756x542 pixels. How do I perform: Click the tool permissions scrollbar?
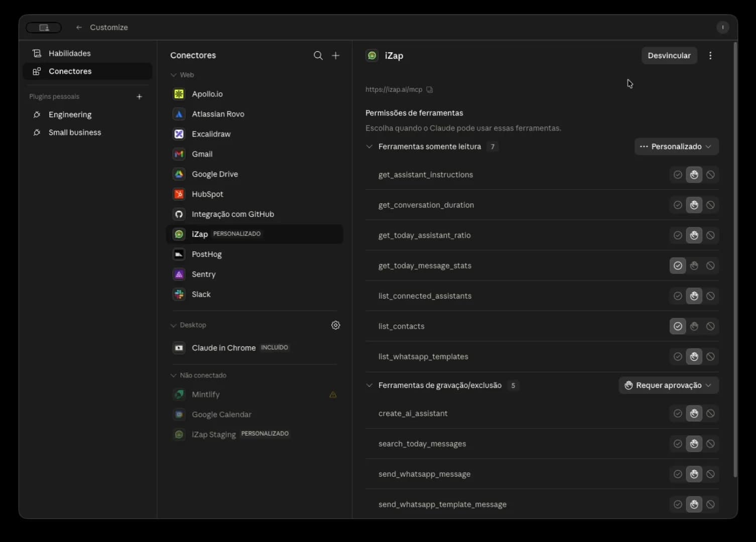(735, 259)
